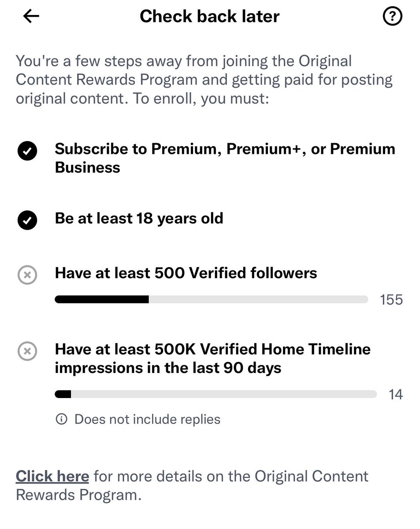
Task: Select the 'Check back later' title
Action: pos(210,17)
